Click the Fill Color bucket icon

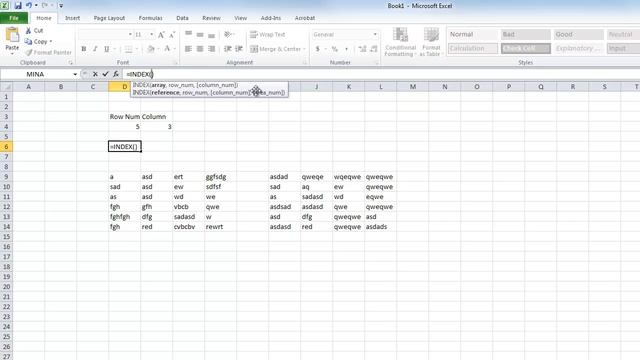(151, 49)
